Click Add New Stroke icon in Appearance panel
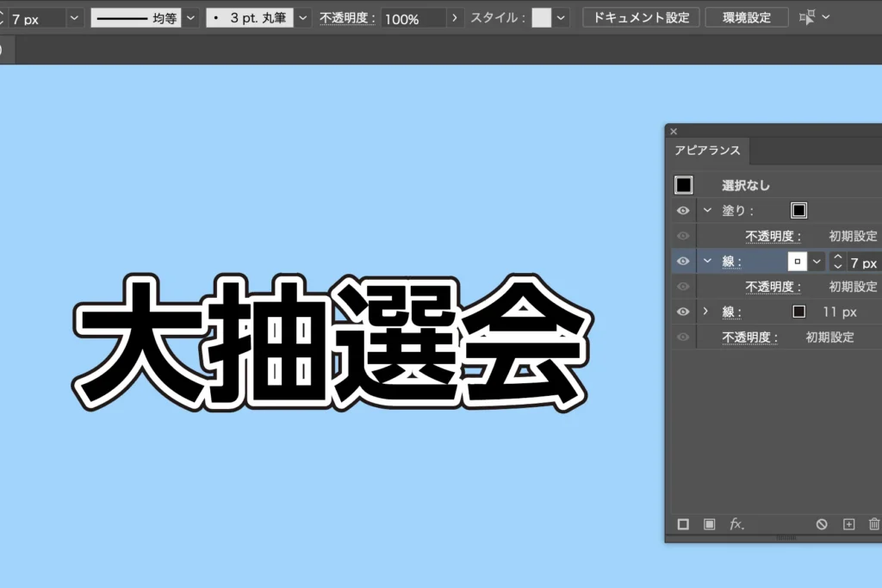The width and height of the screenshot is (882, 588). coord(683,523)
